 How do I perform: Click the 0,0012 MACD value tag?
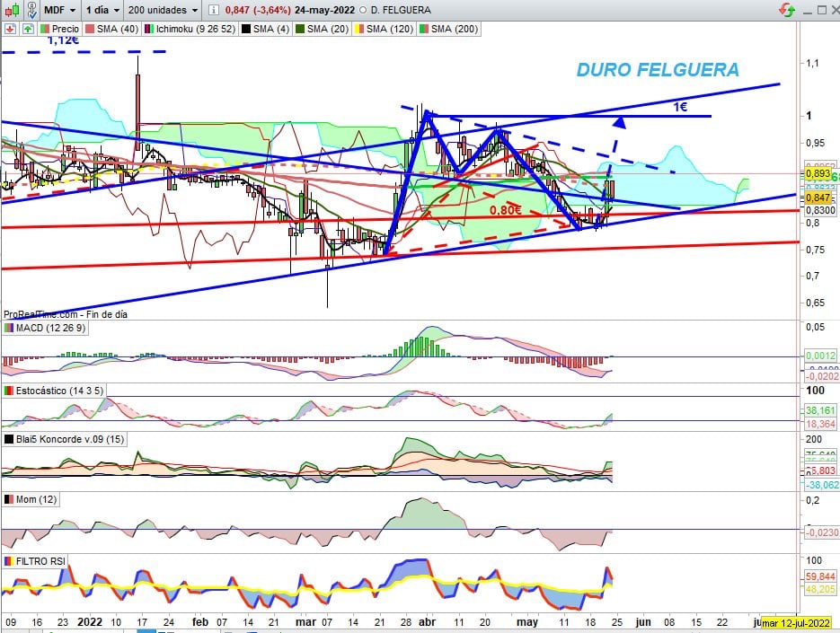(x=821, y=356)
